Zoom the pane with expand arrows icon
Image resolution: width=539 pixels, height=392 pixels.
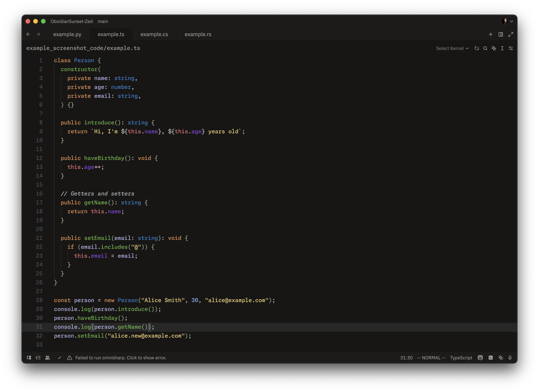point(511,34)
